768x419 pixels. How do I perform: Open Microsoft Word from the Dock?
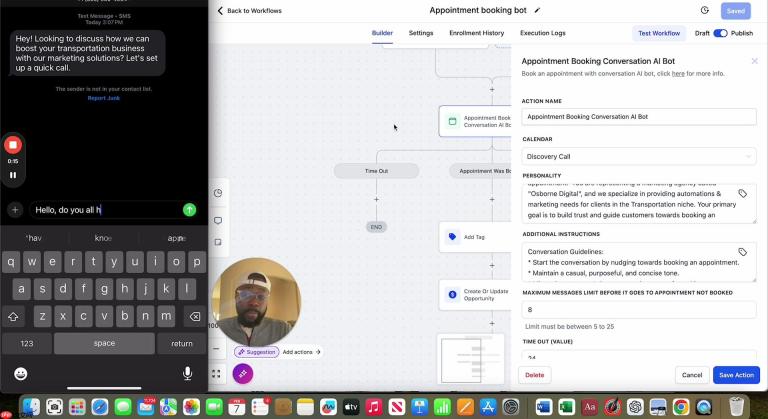tap(544, 407)
